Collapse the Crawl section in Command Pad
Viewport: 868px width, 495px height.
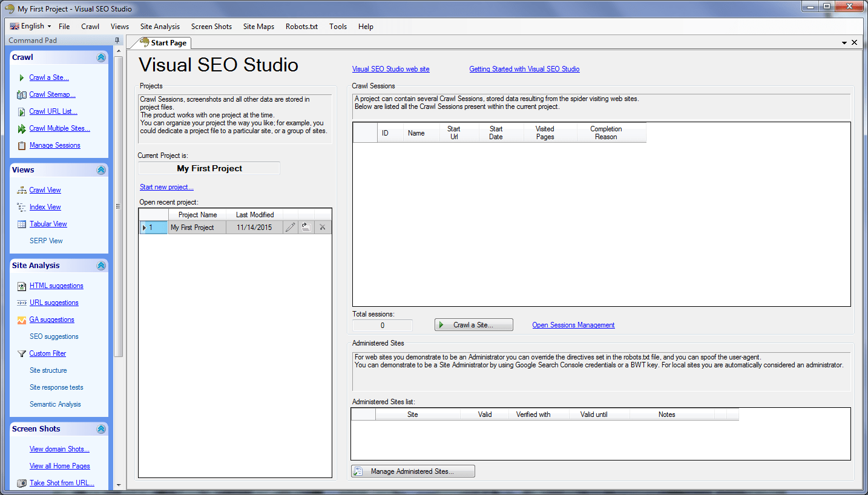click(x=101, y=57)
